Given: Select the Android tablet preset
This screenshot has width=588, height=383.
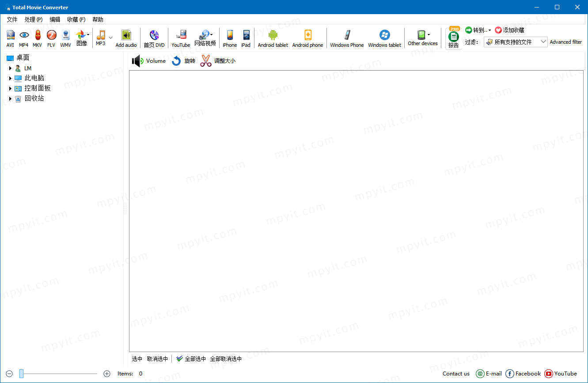Looking at the screenshot, I should [273, 38].
